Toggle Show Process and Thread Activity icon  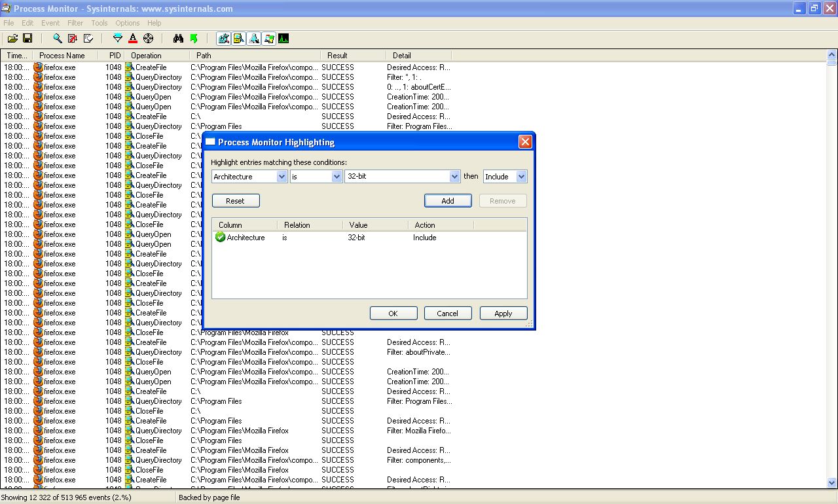point(269,39)
